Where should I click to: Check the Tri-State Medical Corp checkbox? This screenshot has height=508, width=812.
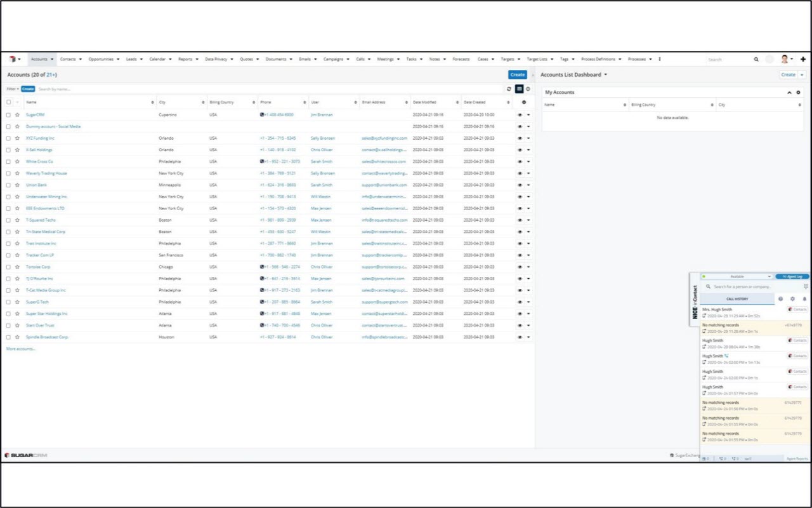point(9,232)
